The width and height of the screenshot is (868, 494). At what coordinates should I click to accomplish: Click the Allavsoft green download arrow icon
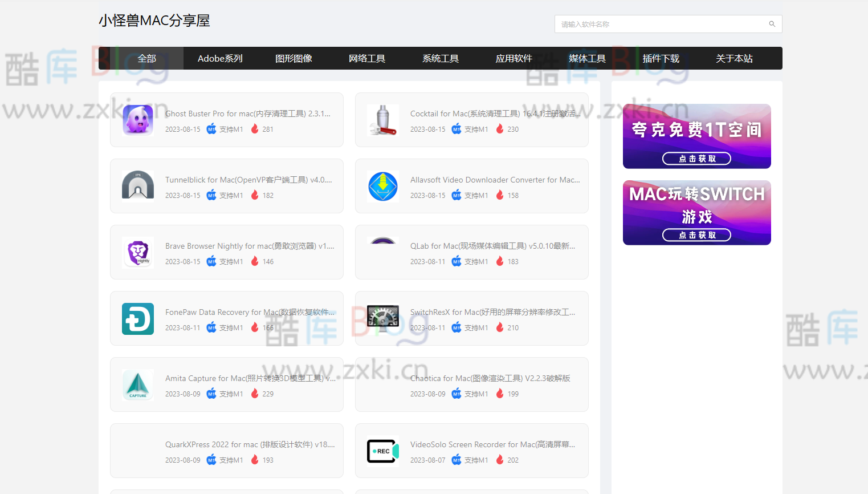tap(382, 186)
